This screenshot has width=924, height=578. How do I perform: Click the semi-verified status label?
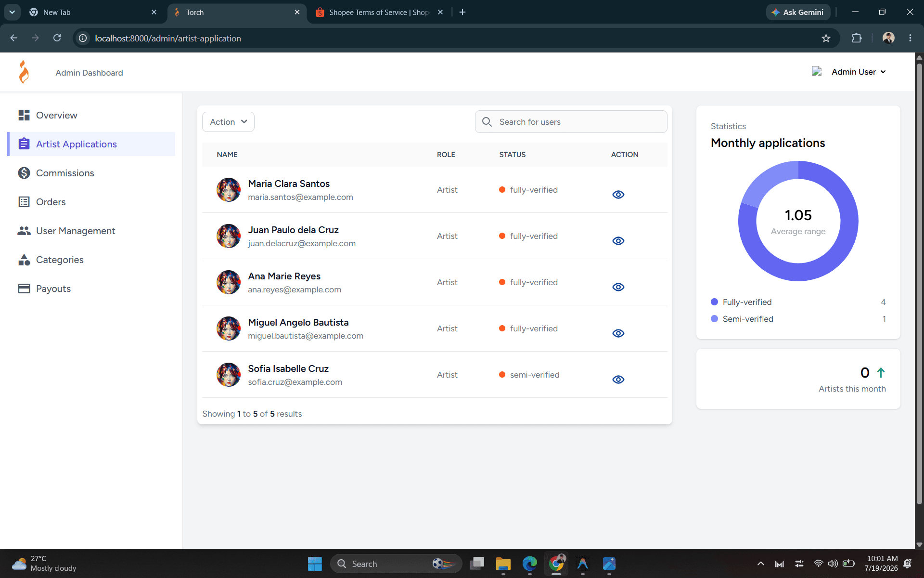[x=535, y=375]
